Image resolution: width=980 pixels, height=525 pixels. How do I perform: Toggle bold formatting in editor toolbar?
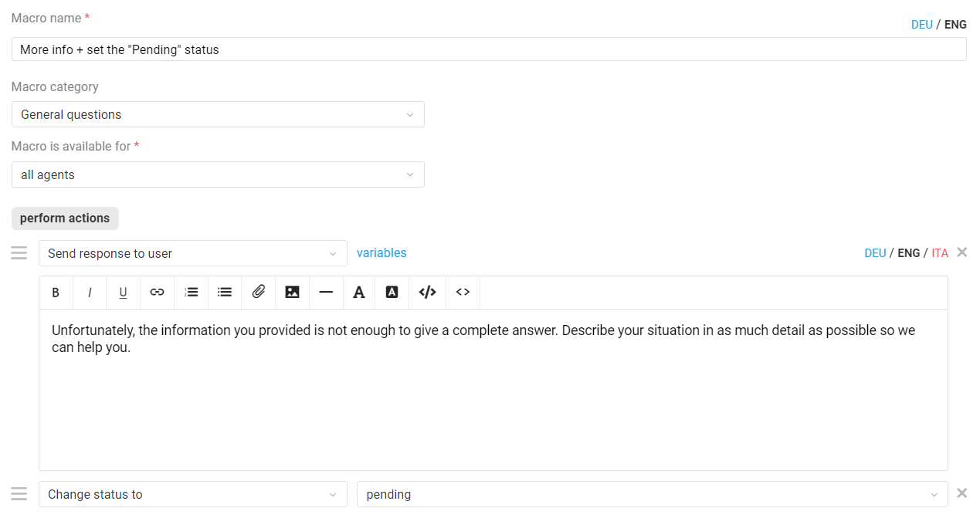[56, 293]
